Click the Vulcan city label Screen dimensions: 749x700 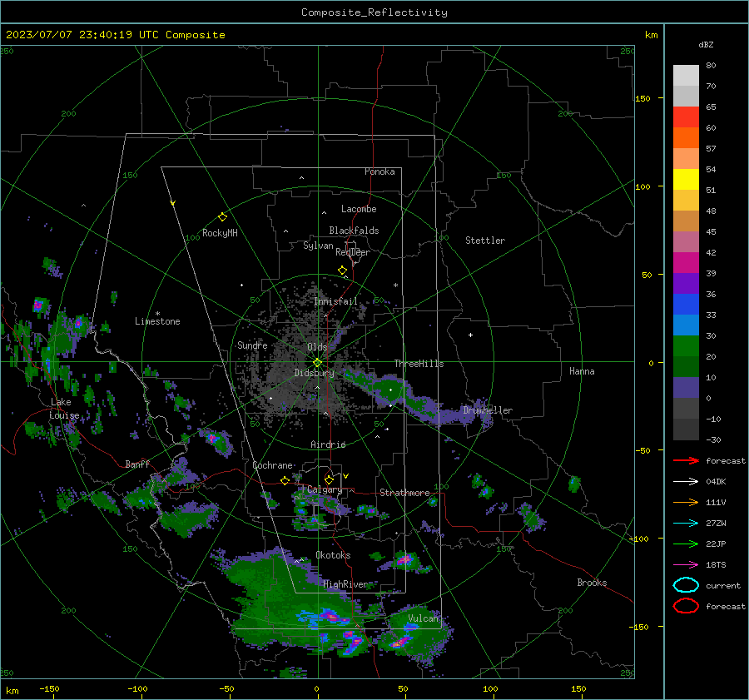pyautogui.click(x=424, y=618)
